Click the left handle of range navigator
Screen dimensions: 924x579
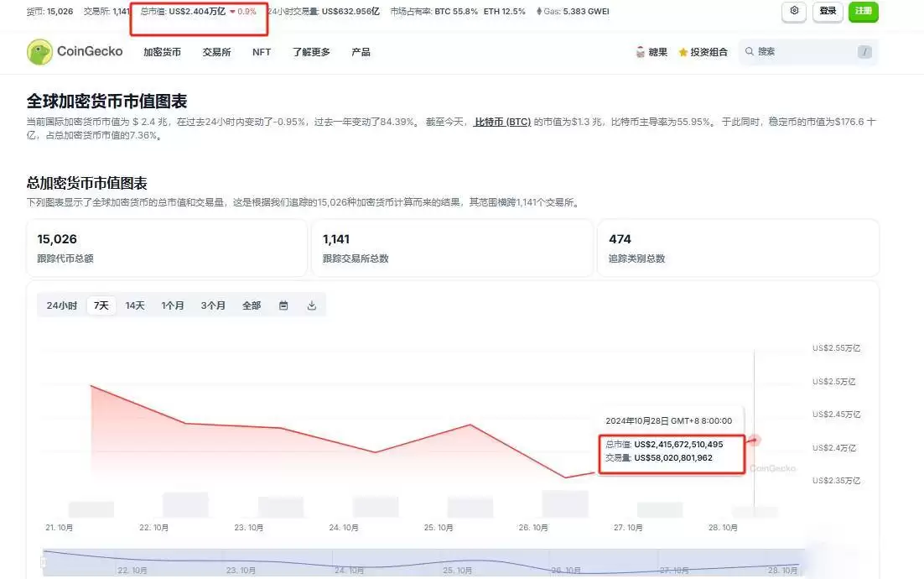point(44,562)
